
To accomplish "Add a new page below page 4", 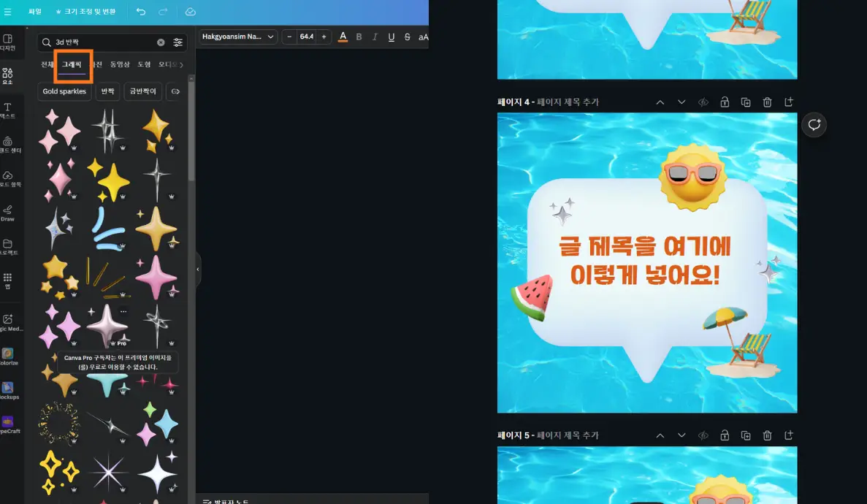I will (789, 102).
